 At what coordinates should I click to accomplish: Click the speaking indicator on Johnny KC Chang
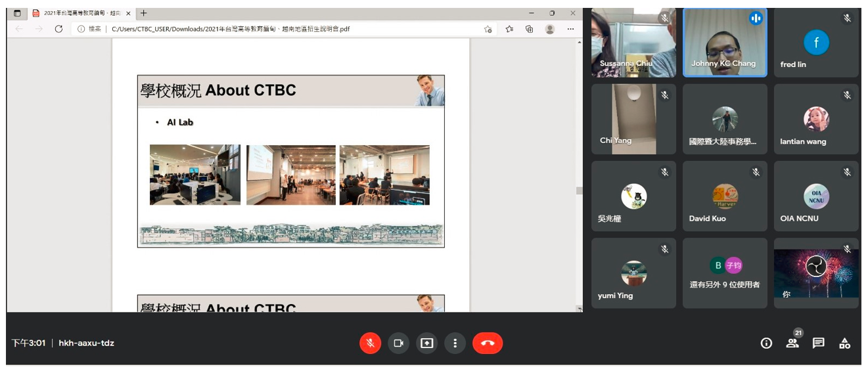pos(756,18)
